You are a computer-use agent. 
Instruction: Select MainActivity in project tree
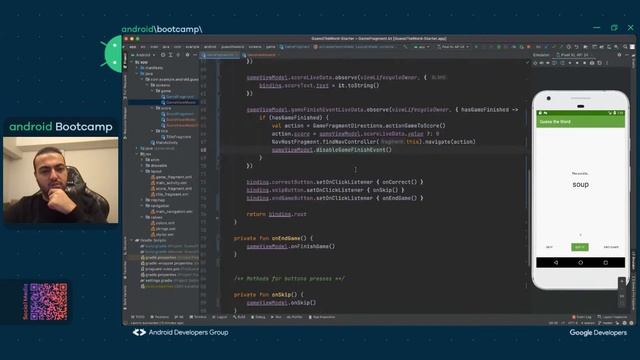164,142
